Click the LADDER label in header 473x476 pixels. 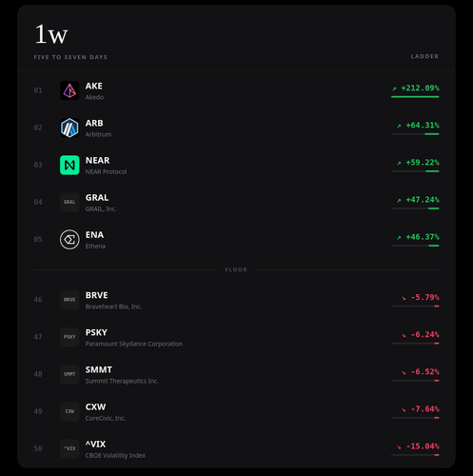424,56
